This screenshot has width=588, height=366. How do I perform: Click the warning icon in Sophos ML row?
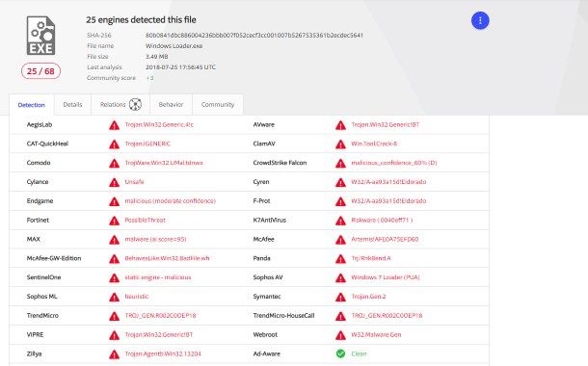[x=114, y=297]
